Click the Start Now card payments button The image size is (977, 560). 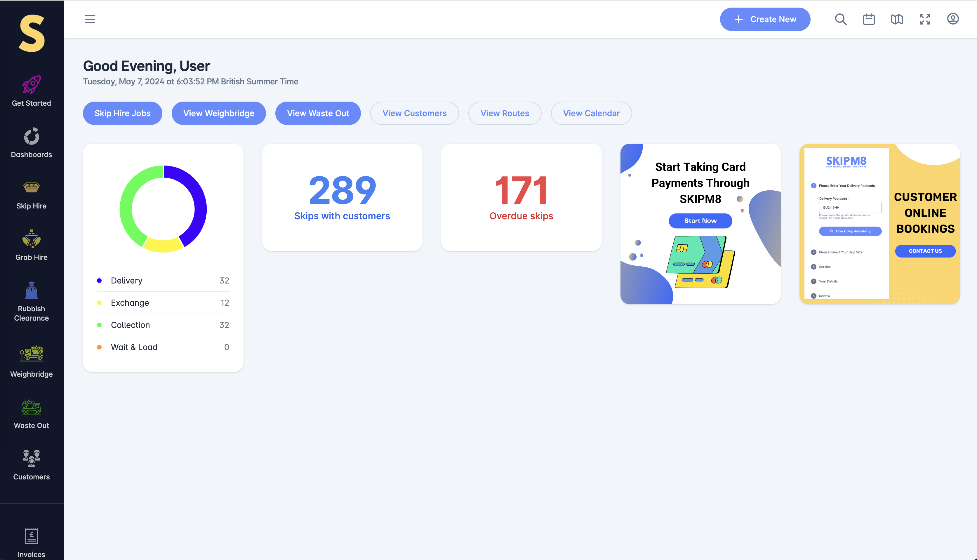point(700,221)
